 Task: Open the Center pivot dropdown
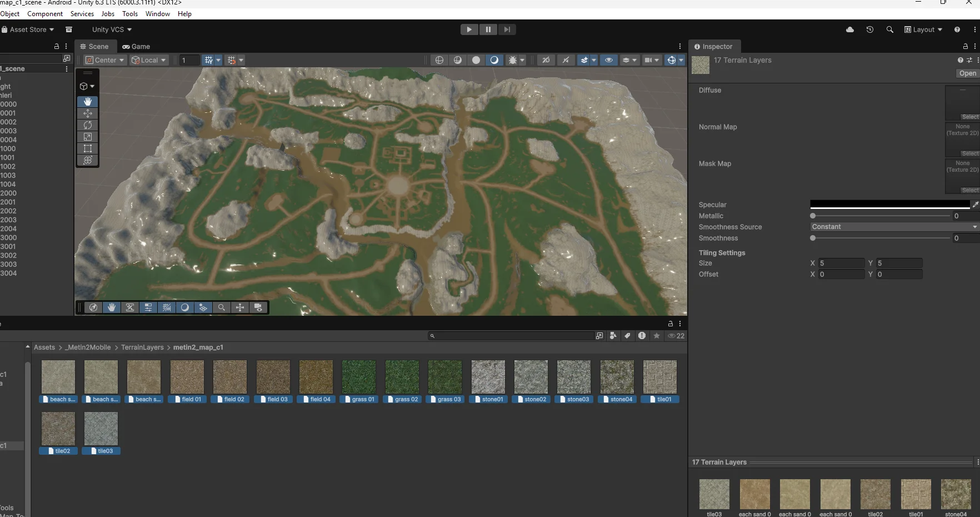(106, 60)
